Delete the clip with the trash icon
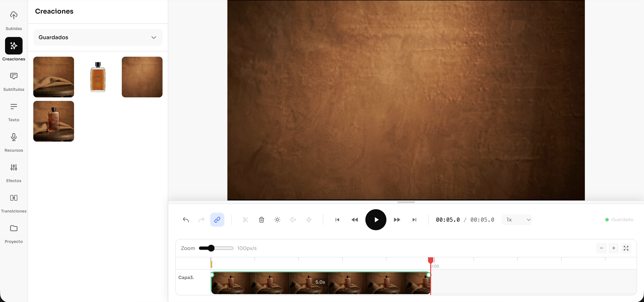Viewport: 644px width, 302px height. 261,219
